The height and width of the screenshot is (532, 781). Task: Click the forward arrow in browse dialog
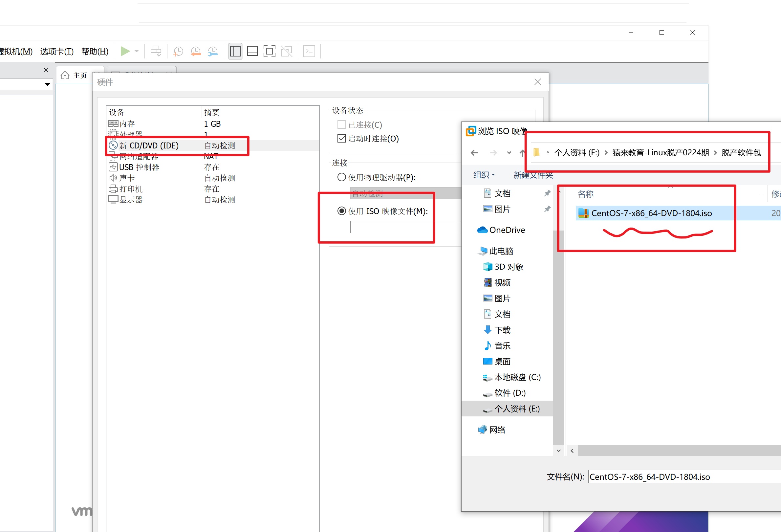pos(493,153)
